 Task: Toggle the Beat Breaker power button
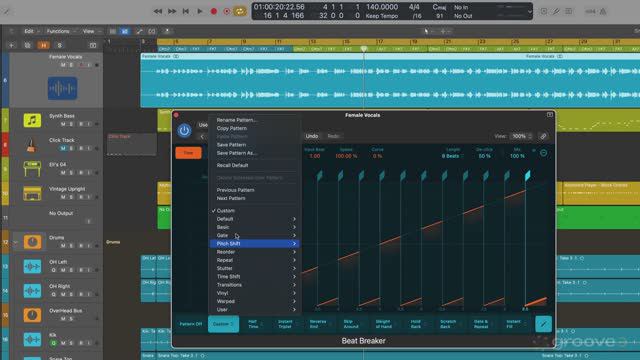click(x=184, y=131)
